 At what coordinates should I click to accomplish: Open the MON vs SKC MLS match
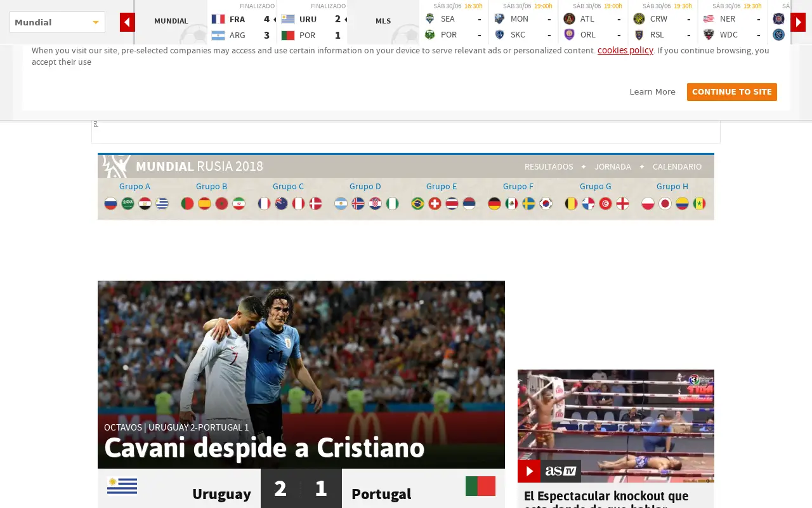click(523, 22)
